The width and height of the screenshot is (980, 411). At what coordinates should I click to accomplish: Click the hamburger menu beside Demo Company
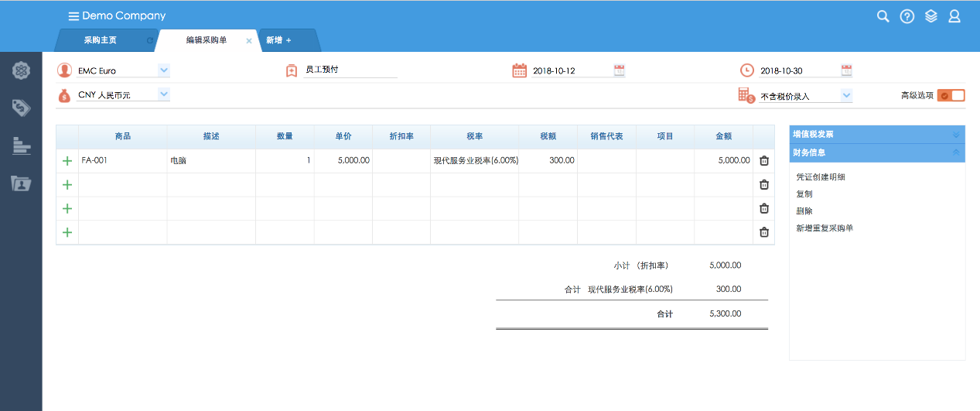73,16
